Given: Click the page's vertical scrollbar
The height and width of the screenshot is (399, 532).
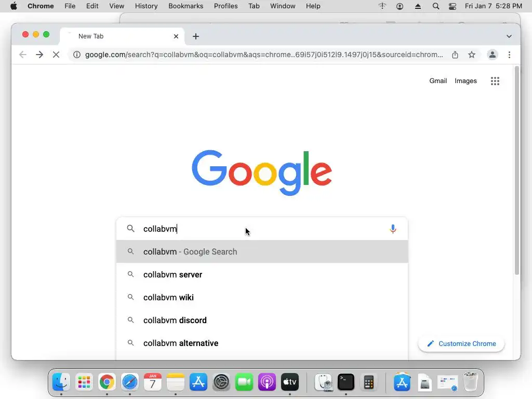Looking at the screenshot, I should pyautogui.click(x=517, y=170).
